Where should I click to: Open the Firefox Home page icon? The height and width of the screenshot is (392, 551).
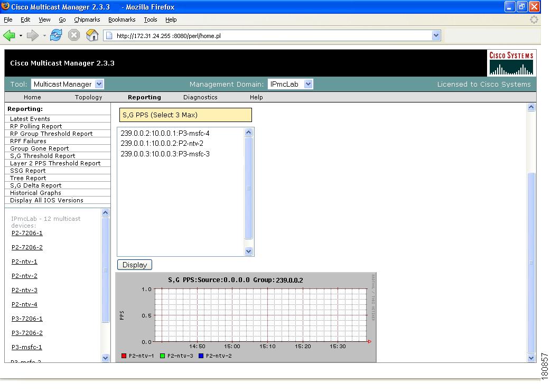point(92,35)
